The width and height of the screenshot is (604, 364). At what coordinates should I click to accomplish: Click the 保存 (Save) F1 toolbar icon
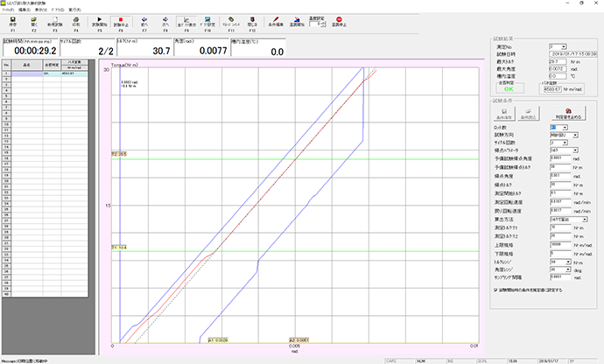coord(13,19)
